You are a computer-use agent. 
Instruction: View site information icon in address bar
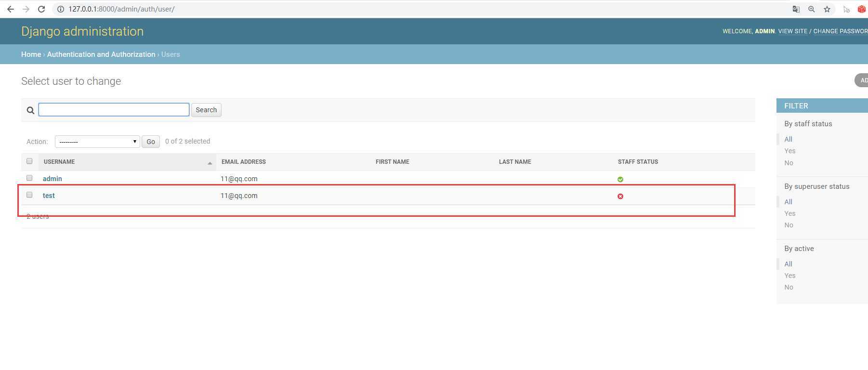[x=61, y=9]
